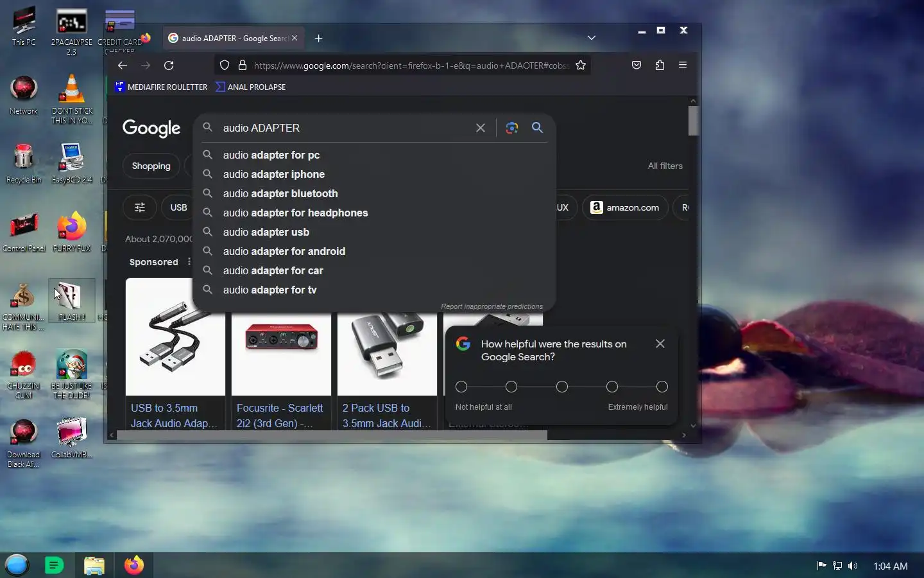Click the Google logo

coord(151,128)
